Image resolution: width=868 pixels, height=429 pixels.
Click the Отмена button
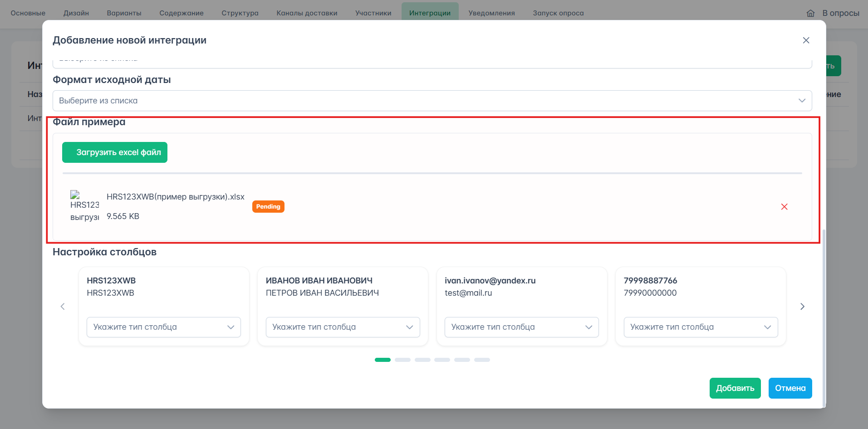790,388
